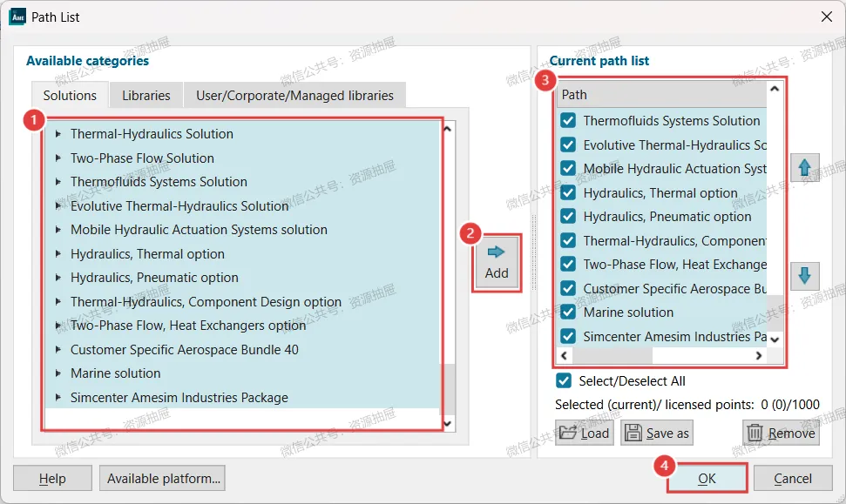This screenshot has height=504, width=846.
Task: Expand Customer Specific Aerospace Bundle 40 node
Action: point(58,349)
